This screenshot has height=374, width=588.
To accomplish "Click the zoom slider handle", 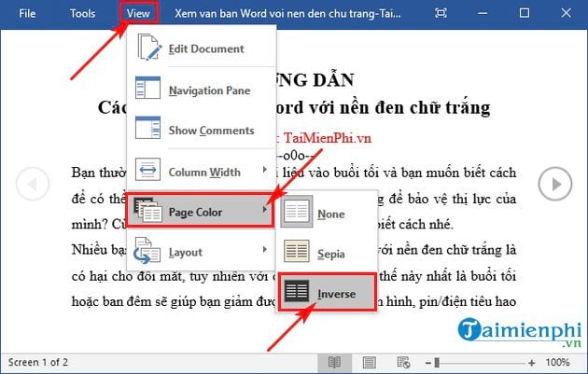I will (437, 363).
